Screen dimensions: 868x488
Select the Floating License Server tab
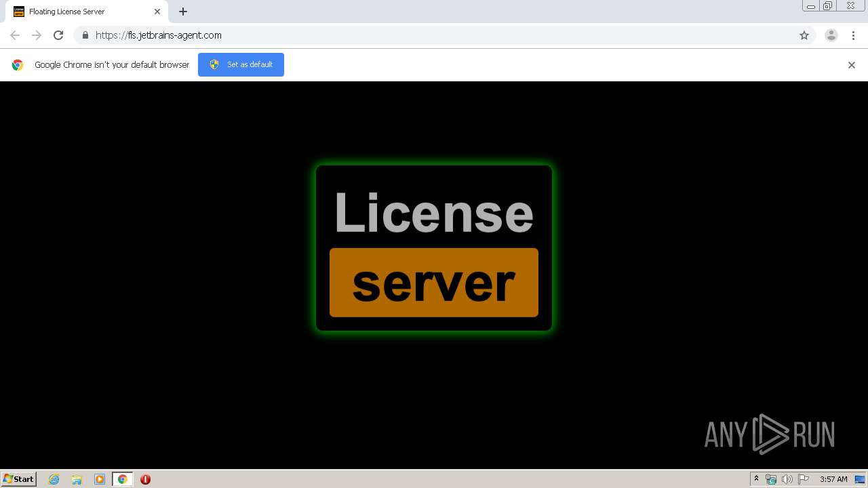pyautogui.click(x=87, y=12)
